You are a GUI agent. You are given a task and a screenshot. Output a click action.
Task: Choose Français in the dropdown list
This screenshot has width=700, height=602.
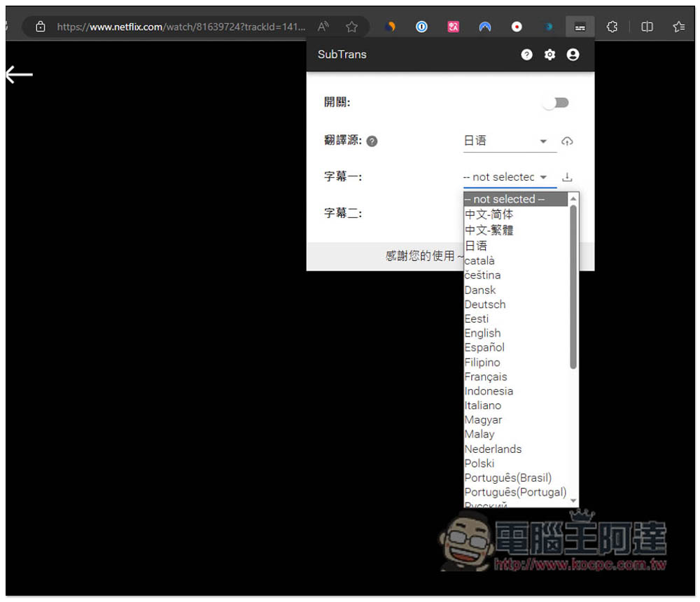click(x=486, y=377)
